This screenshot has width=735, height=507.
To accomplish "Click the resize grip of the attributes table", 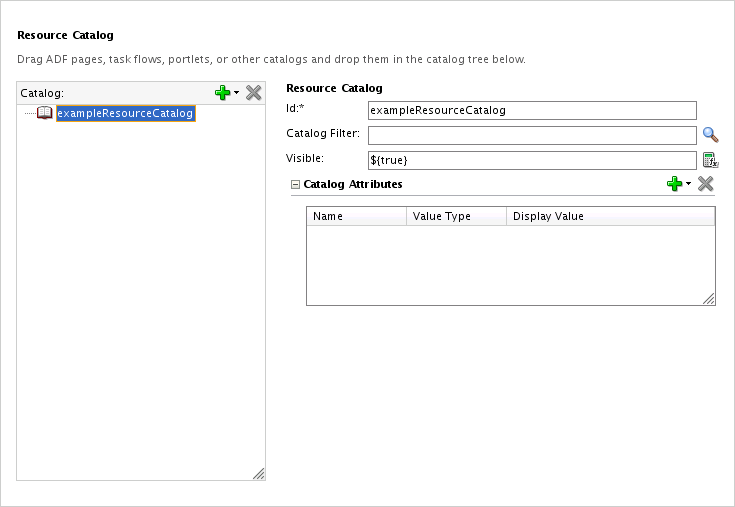I will point(709,299).
